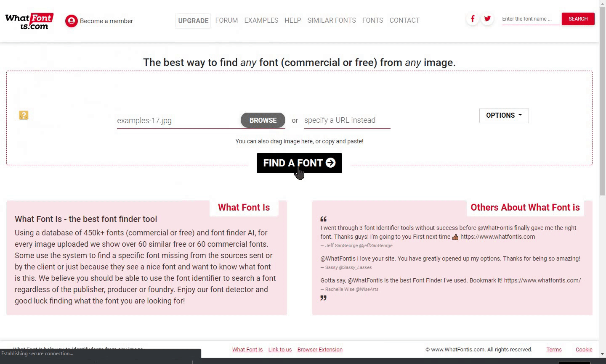Open the CONTACT page
Viewport: 606px width, 364px height.
pos(404,20)
